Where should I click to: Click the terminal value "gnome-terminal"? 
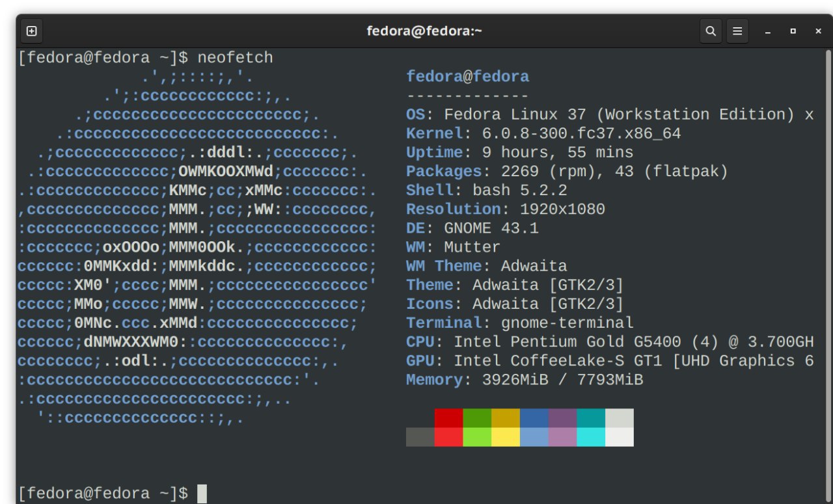coord(567,323)
